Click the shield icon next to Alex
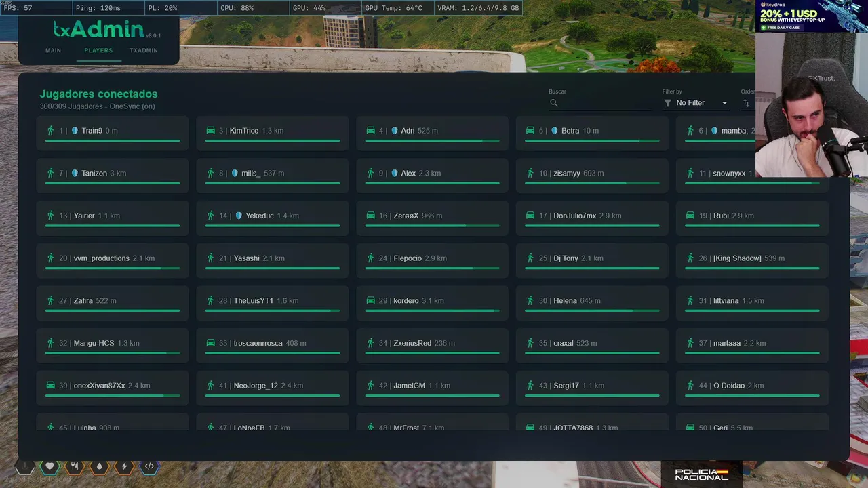Viewport: 868px width, 488px height. pyautogui.click(x=395, y=174)
